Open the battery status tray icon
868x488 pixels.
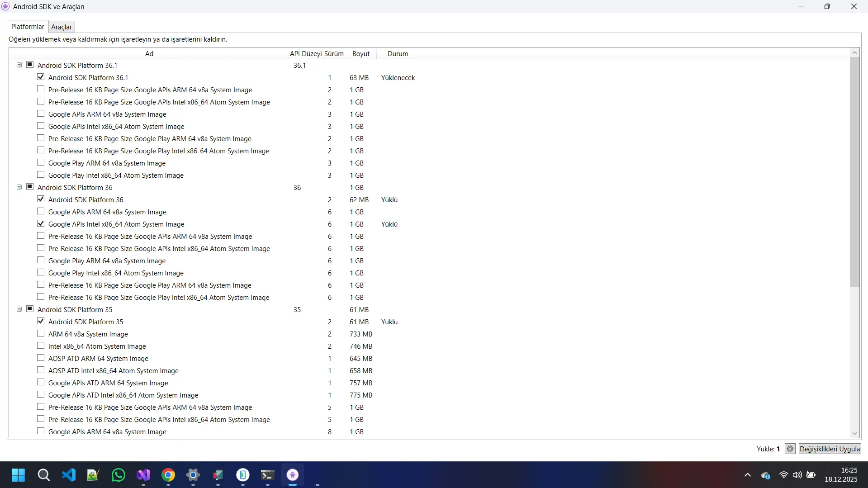coord(811,475)
